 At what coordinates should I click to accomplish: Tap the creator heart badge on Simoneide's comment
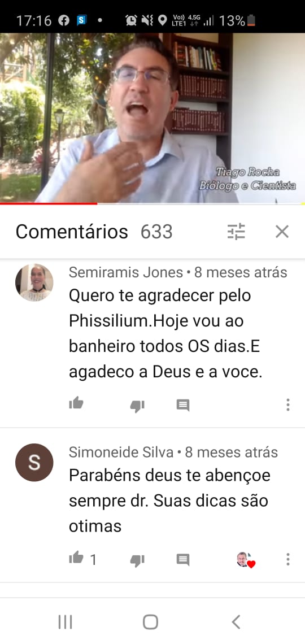(246, 560)
